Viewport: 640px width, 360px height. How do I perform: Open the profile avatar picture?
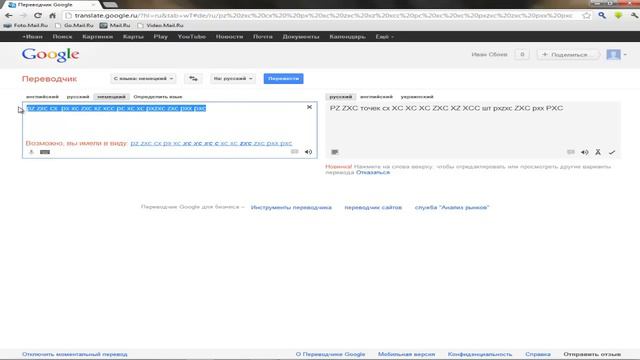(613, 54)
